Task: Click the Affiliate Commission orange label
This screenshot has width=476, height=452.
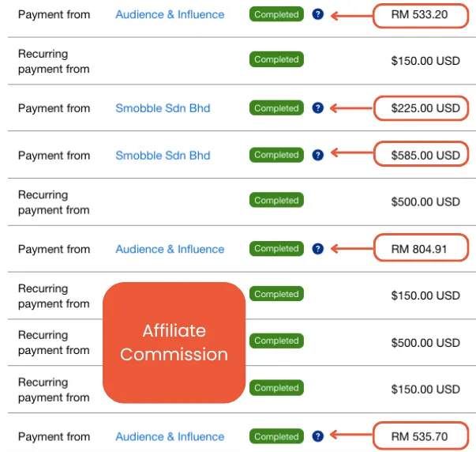Action: (x=174, y=343)
